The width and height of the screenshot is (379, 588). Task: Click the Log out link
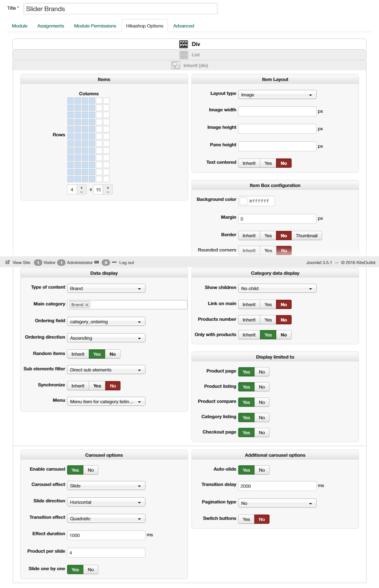pyautogui.click(x=127, y=263)
